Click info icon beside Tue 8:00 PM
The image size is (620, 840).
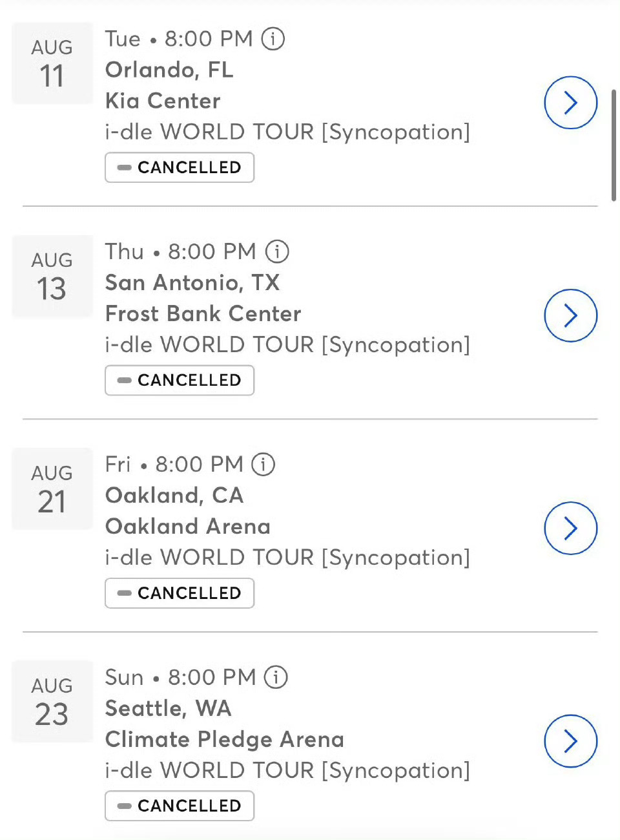(x=273, y=39)
